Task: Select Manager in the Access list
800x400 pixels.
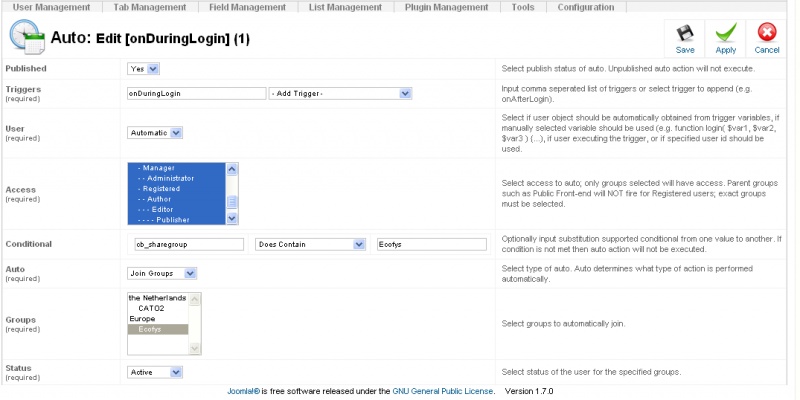Action: click(x=177, y=168)
